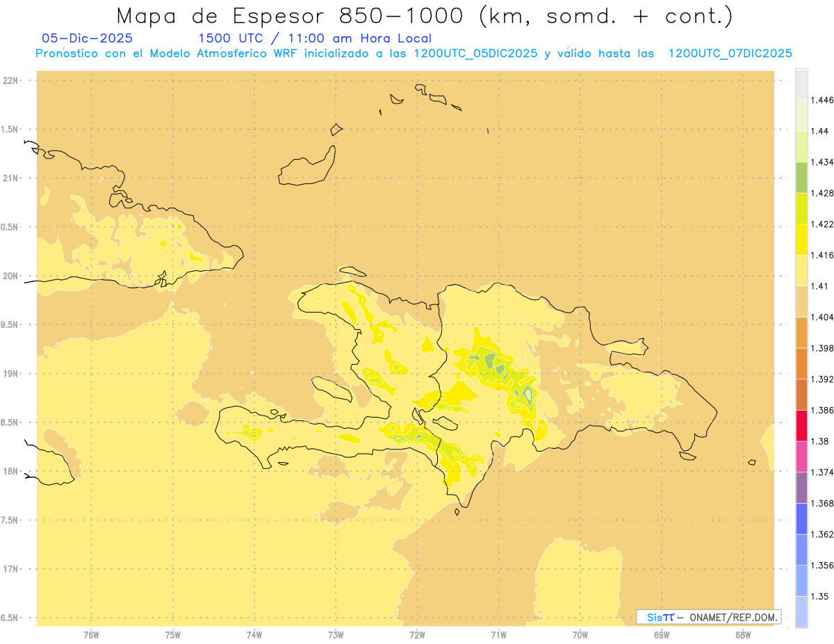This screenshot has height=644, width=834.
Task: Click the latitude label "7.5N"
Action: 10,520
